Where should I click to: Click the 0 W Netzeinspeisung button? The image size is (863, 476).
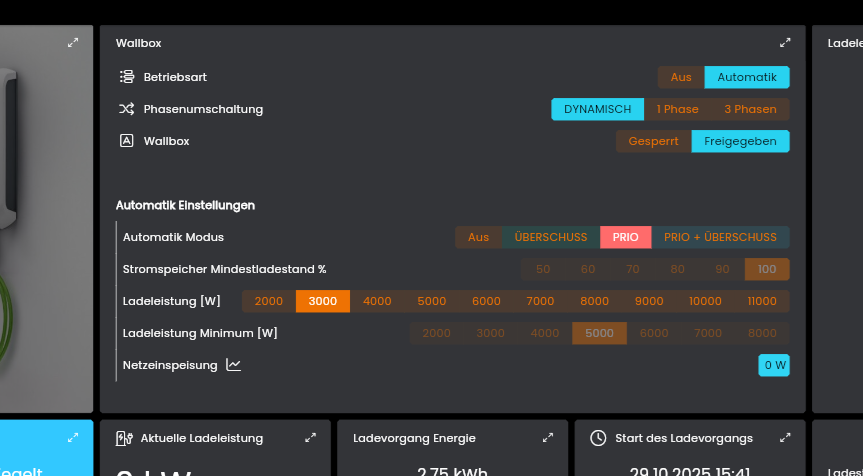click(x=774, y=365)
